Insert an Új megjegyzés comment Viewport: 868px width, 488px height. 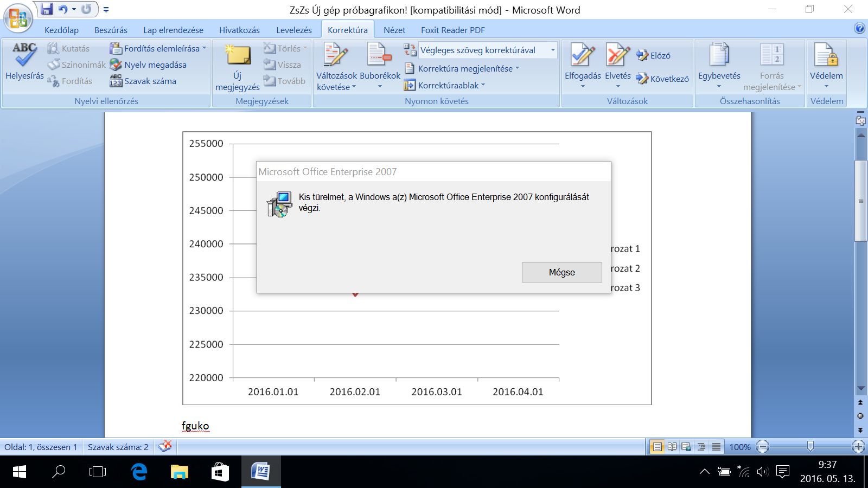click(x=238, y=67)
